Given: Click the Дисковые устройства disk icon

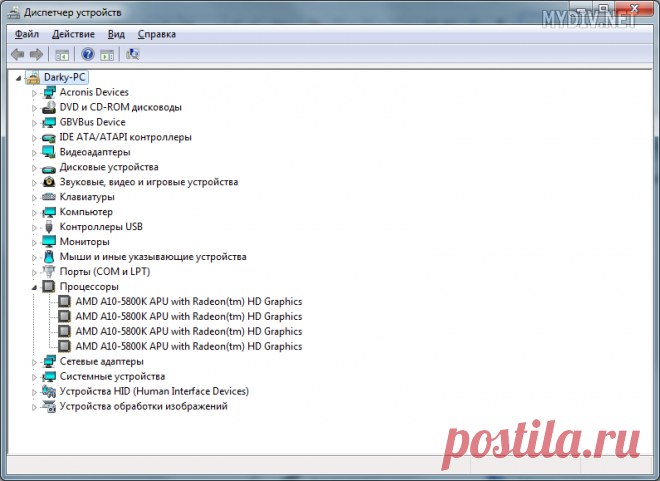Looking at the screenshot, I should click(49, 168).
